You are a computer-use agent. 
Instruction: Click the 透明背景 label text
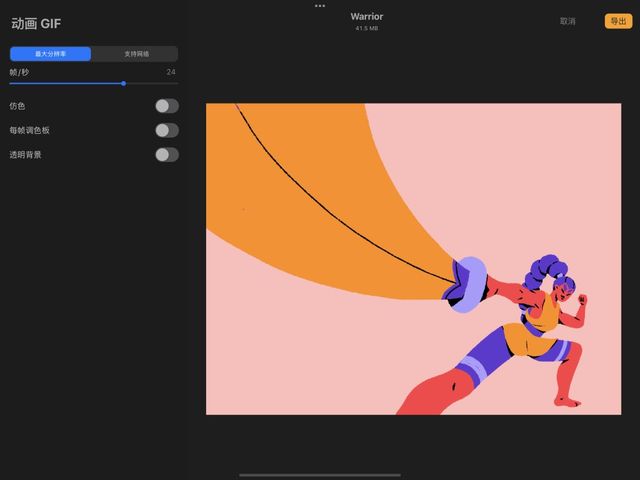coord(26,155)
